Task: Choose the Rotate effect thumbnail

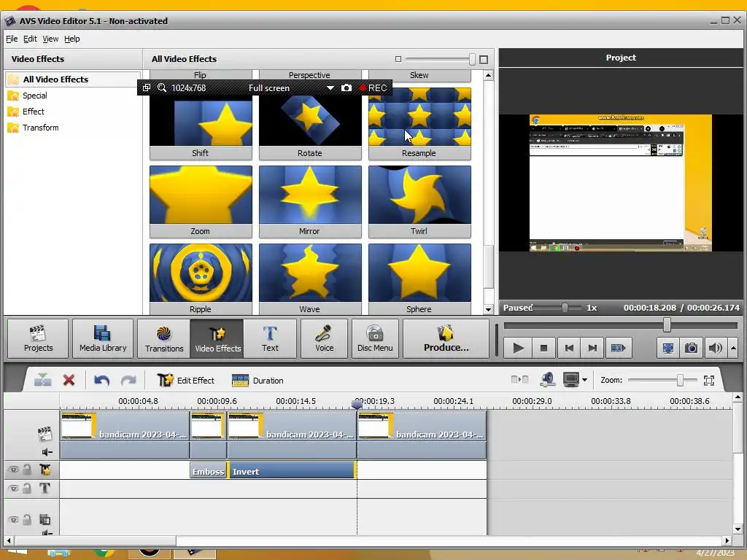Action: [x=310, y=122]
